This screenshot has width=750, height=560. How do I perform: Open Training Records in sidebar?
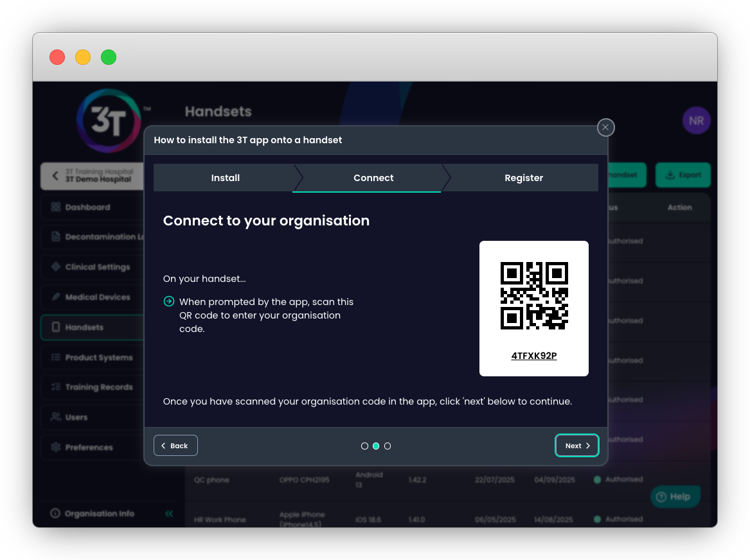pos(92,387)
